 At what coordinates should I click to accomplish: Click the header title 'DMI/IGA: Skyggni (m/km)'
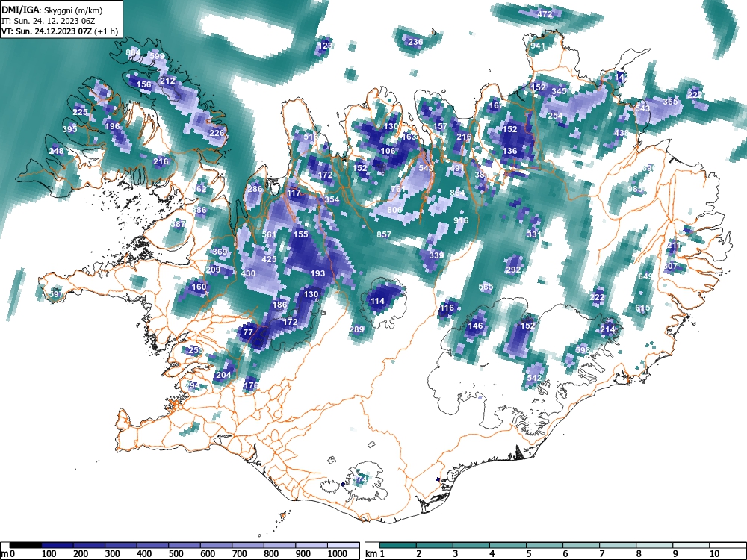pyautogui.click(x=52, y=10)
